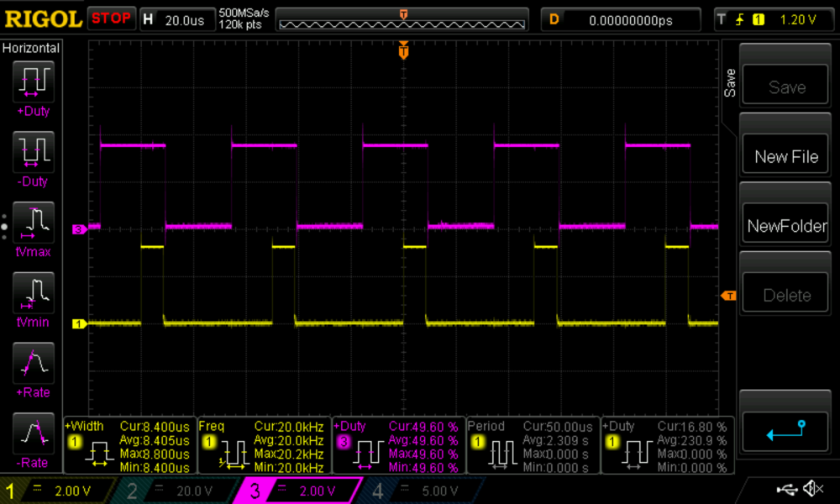Select the -Duty measurement icon
The width and height of the screenshot is (840, 504).
pyautogui.click(x=32, y=152)
